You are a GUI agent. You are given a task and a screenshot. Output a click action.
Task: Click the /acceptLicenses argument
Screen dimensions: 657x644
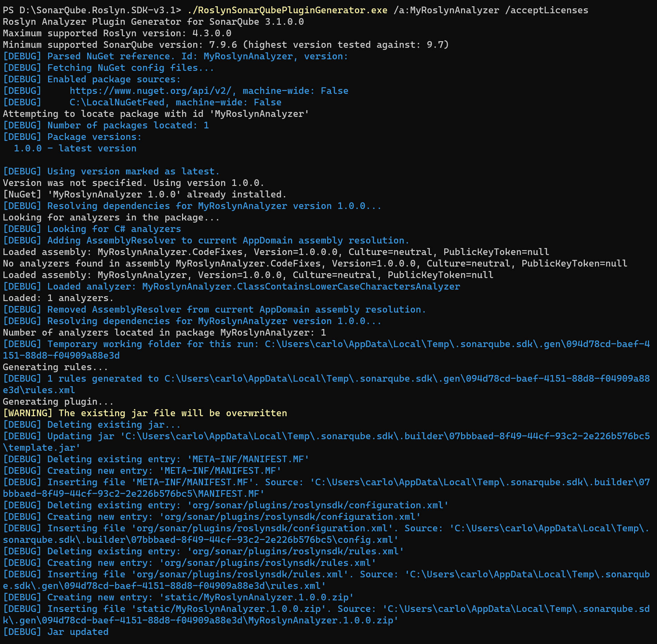point(547,10)
